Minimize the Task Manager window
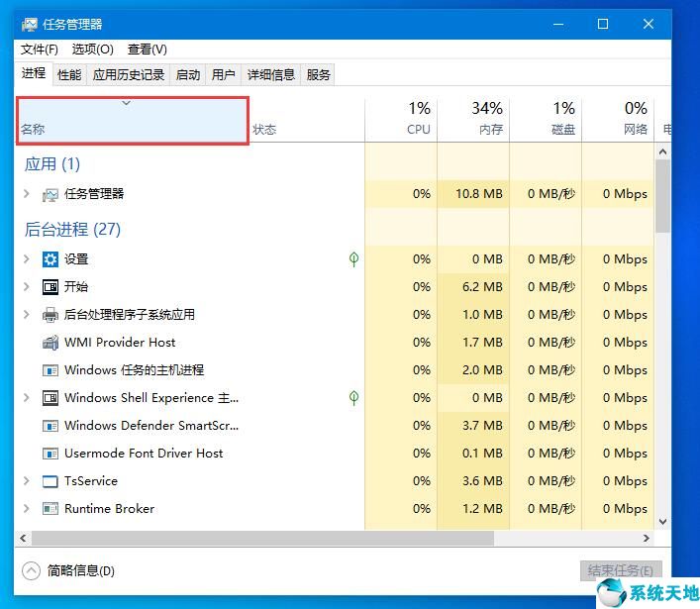700x609 pixels. [558, 24]
